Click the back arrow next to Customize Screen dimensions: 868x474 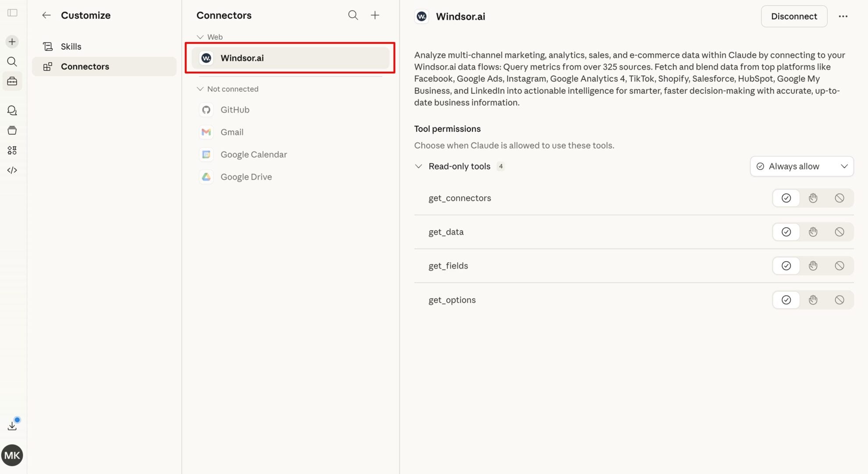[46, 15]
